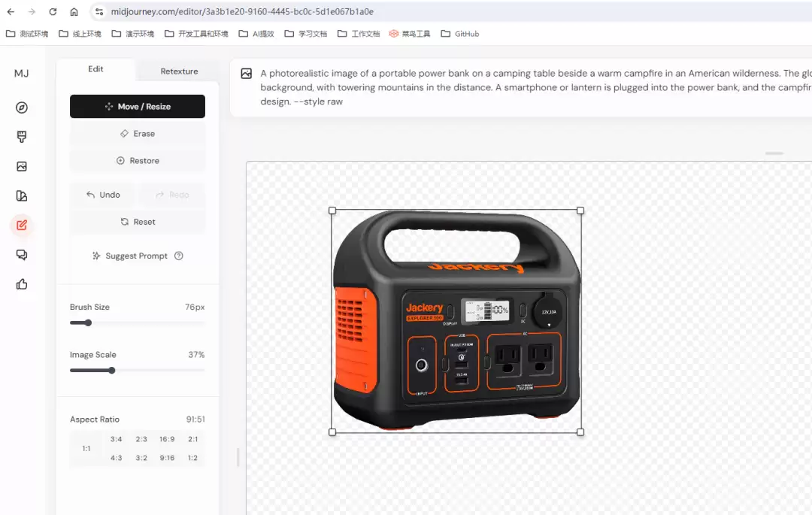Click the Brush Size slider handle
Image resolution: width=812 pixels, height=515 pixels.
coord(88,323)
